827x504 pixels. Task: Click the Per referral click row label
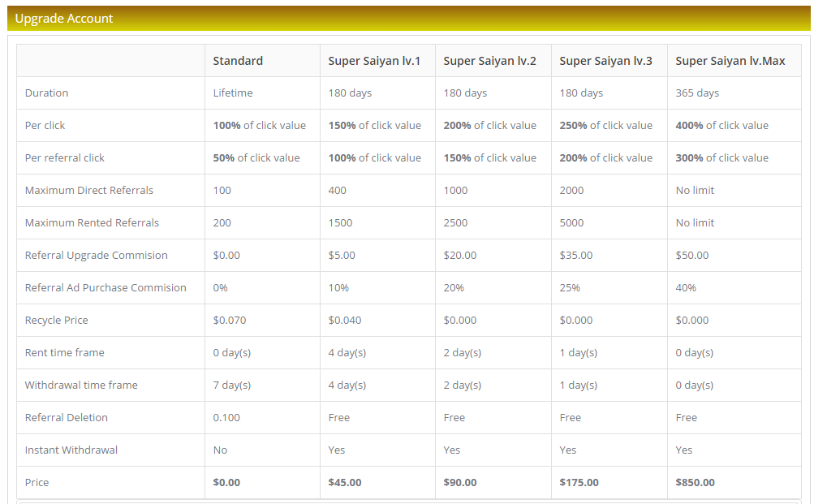tap(65, 158)
